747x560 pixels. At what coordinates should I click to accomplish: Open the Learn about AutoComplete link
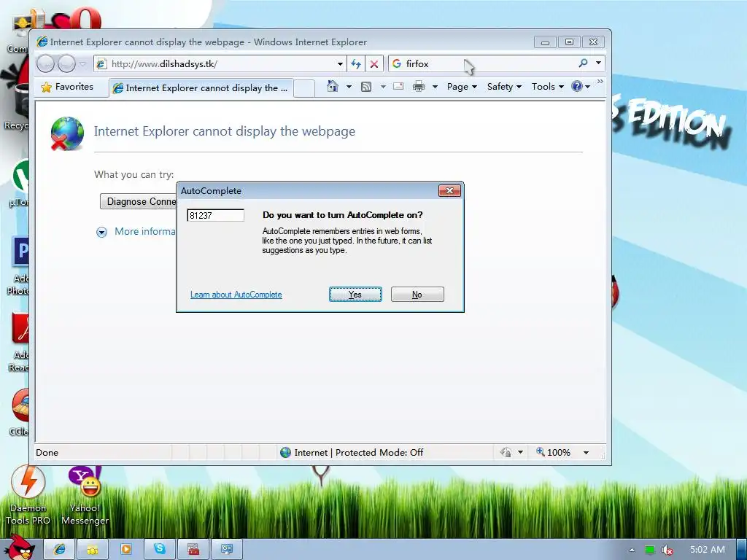click(x=236, y=295)
